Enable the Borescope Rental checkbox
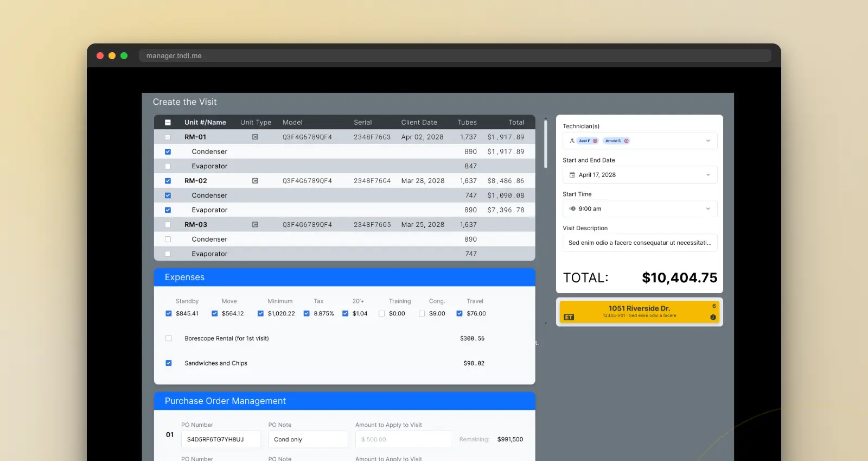 [169, 338]
